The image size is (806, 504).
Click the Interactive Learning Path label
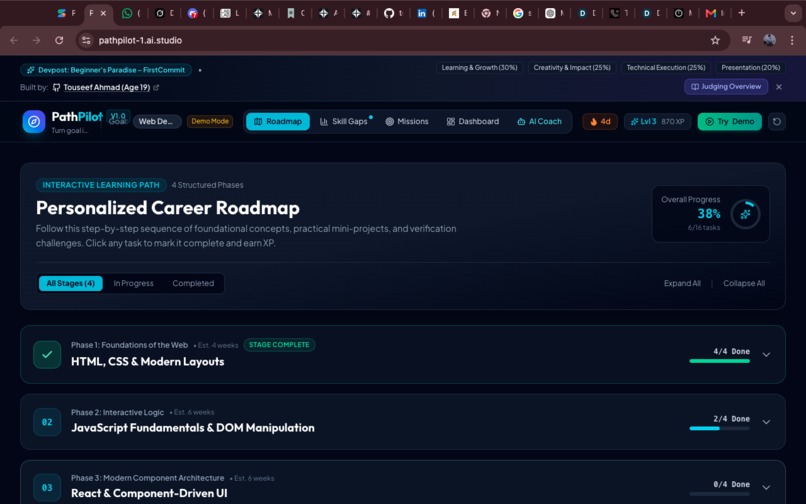[x=101, y=185]
